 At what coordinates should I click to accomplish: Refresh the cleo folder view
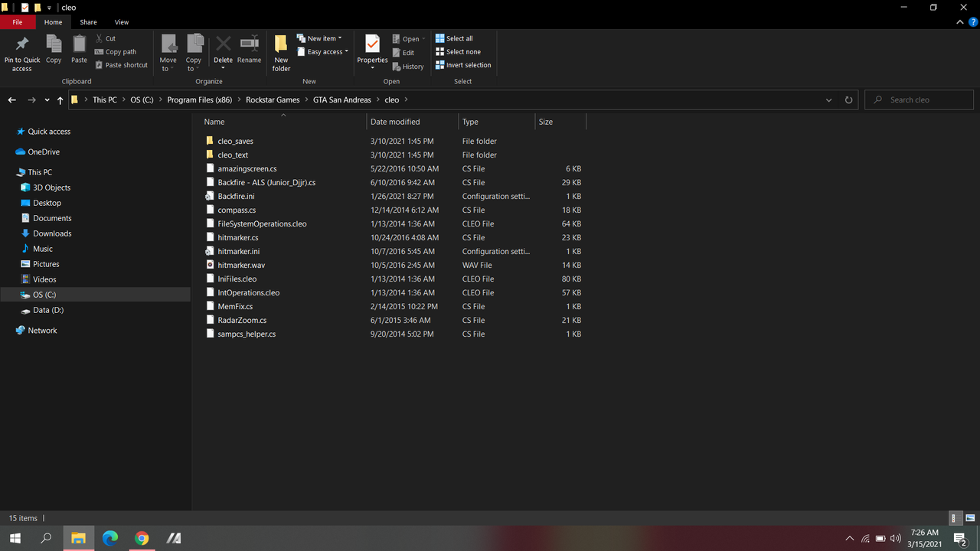(848, 100)
